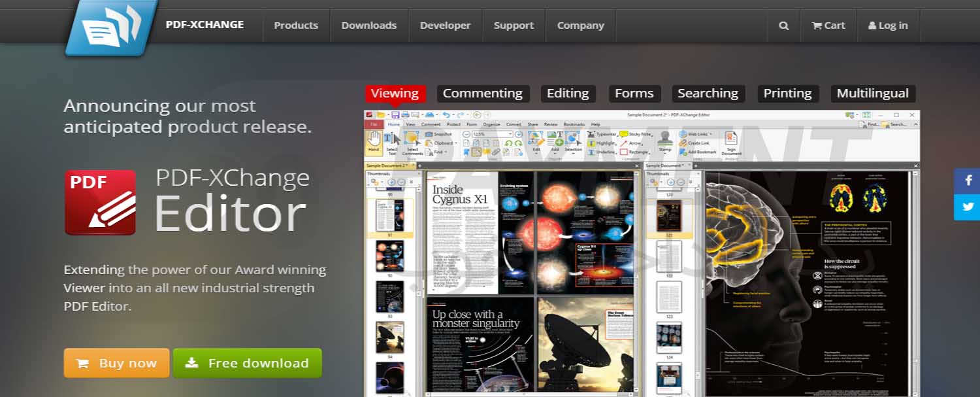Click the PDF-XChange logo in the site header
Viewport: 980px width, 397px height.
(112, 27)
